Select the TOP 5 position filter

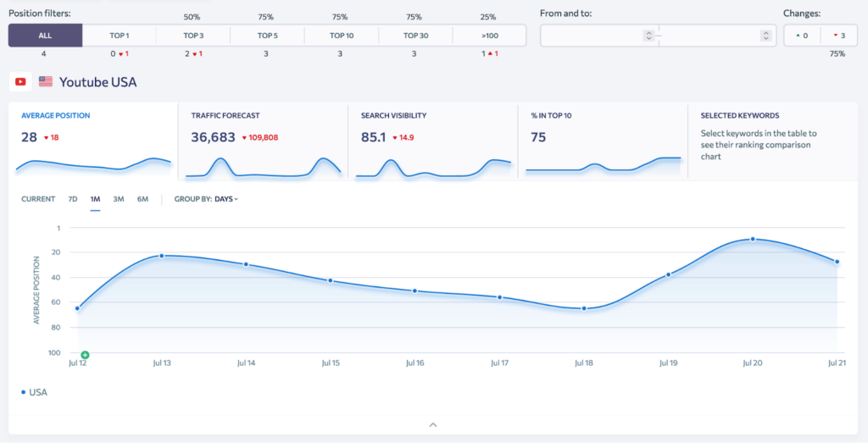267,36
